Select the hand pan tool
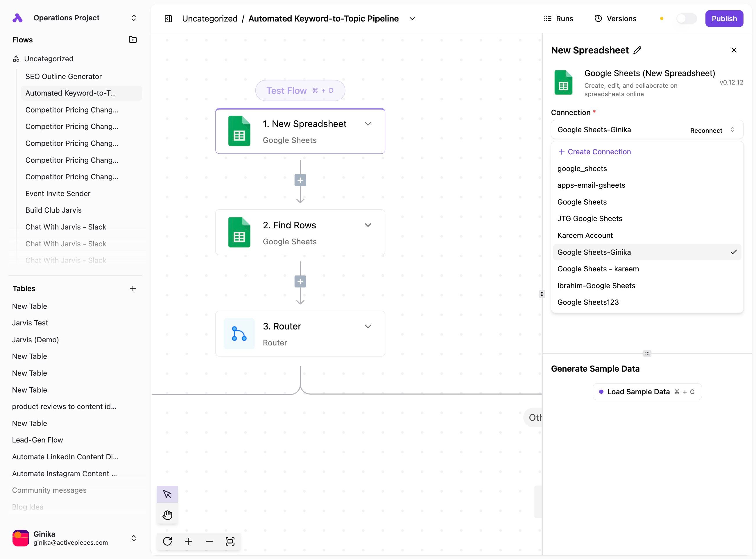Viewport: 756px width, 559px height. pyautogui.click(x=167, y=515)
